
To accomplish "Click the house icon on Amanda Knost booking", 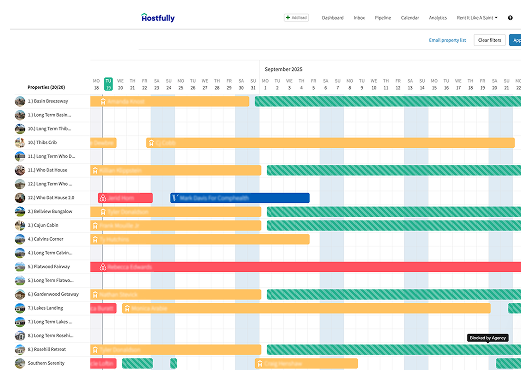I will (103, 101).
